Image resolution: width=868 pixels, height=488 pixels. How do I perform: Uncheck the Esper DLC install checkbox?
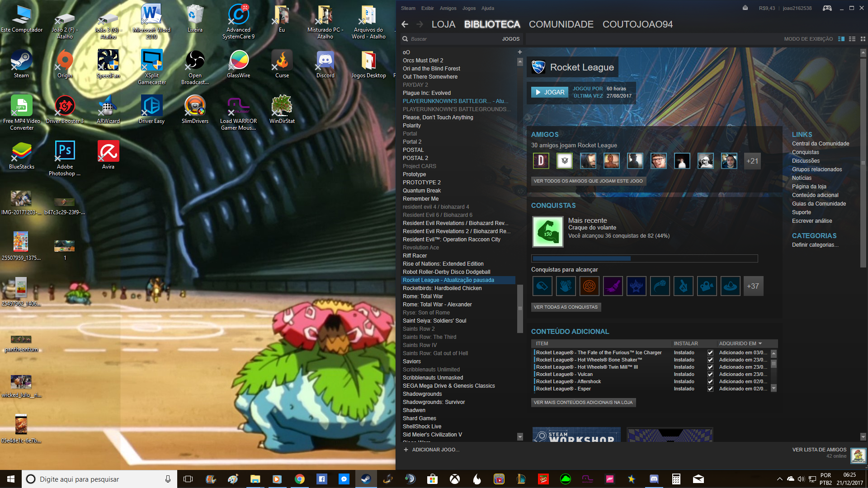click(x=710, y=389)
